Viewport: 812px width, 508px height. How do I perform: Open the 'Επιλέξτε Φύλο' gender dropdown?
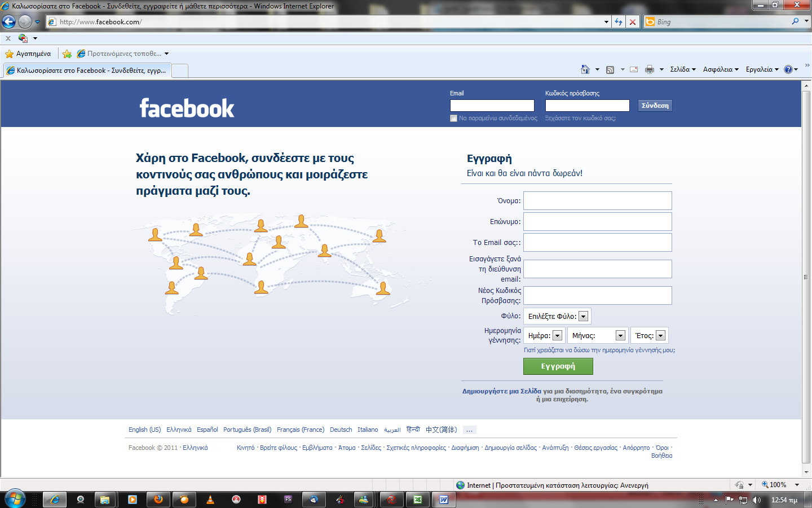coord(558,316)
